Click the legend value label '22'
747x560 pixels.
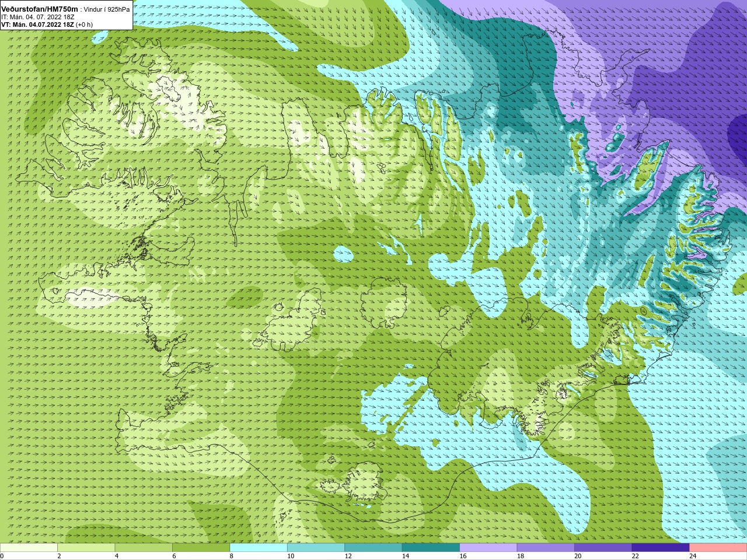coord(636,556)
